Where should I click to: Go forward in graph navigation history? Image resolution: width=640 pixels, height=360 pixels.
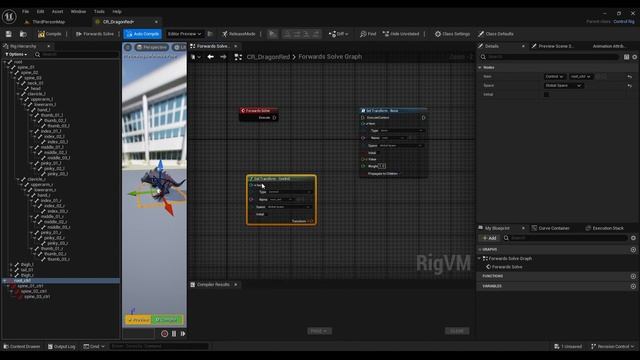click(x=223, y=57)
